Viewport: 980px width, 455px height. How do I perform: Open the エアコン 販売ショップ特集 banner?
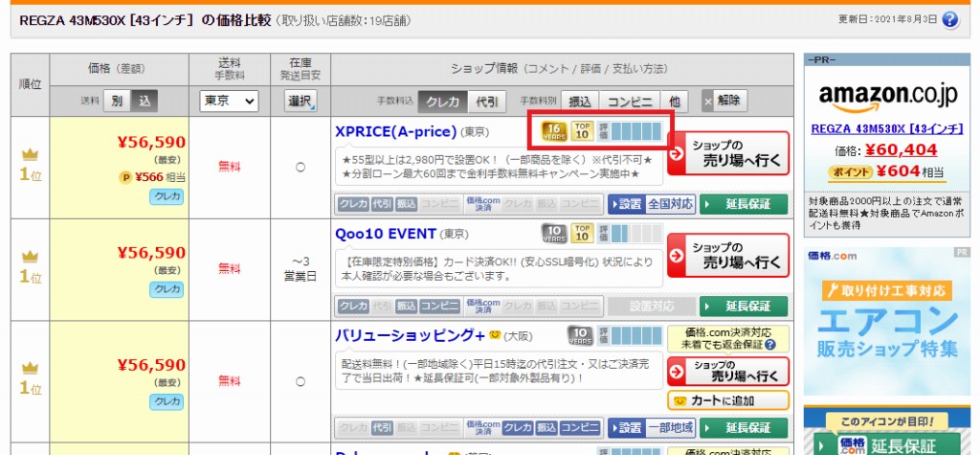click(887, 321)
